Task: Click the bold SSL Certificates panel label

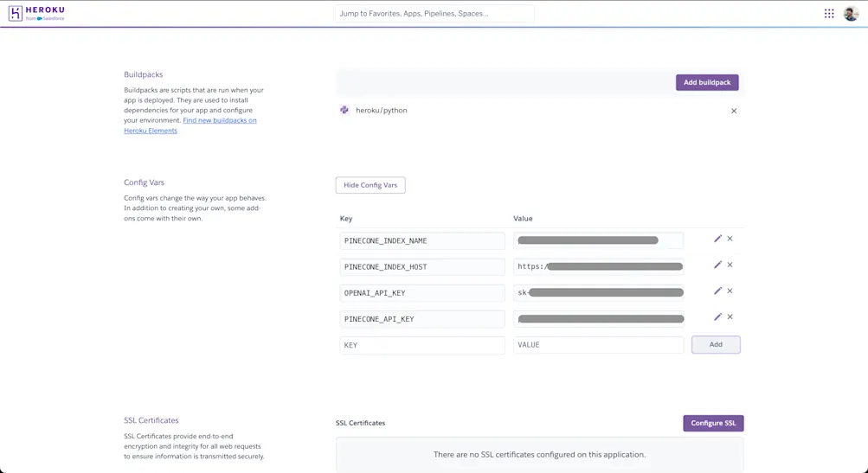Action: [360, 423]
